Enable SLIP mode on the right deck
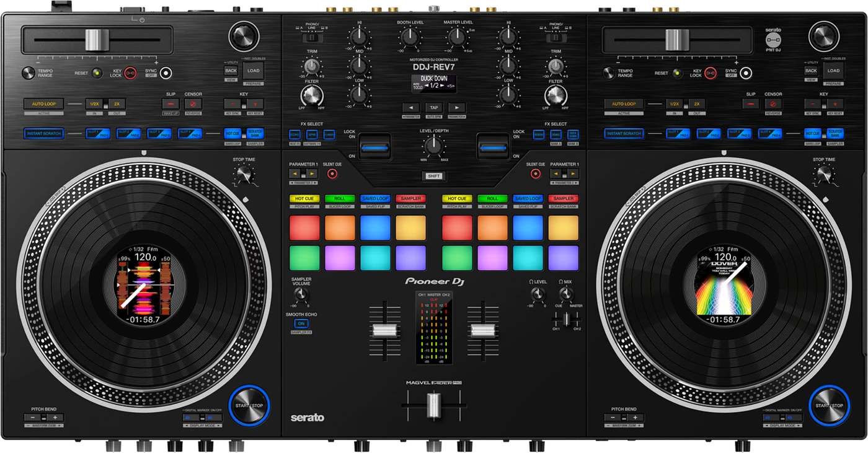Viewport: 868px width, 453px height. (x=751, y=104)
